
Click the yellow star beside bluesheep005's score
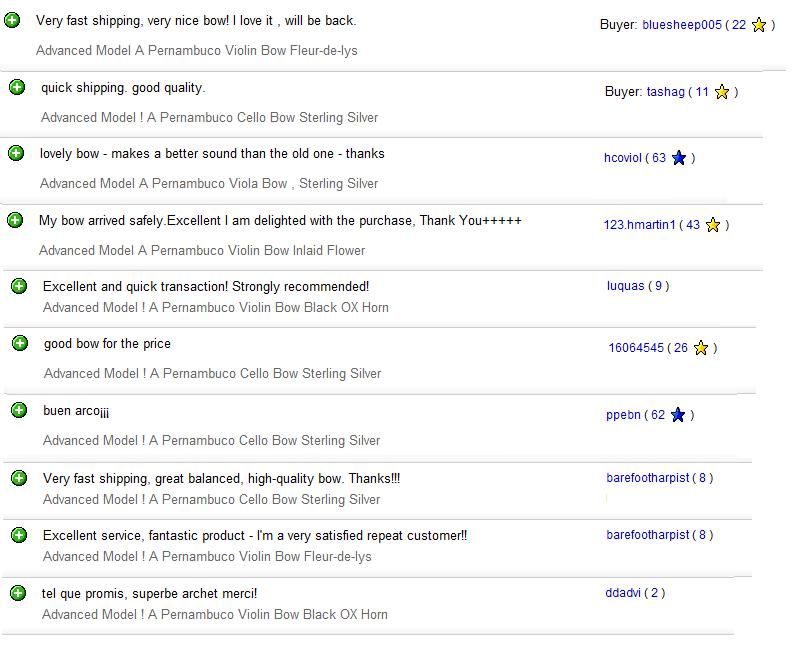[759, 25]
